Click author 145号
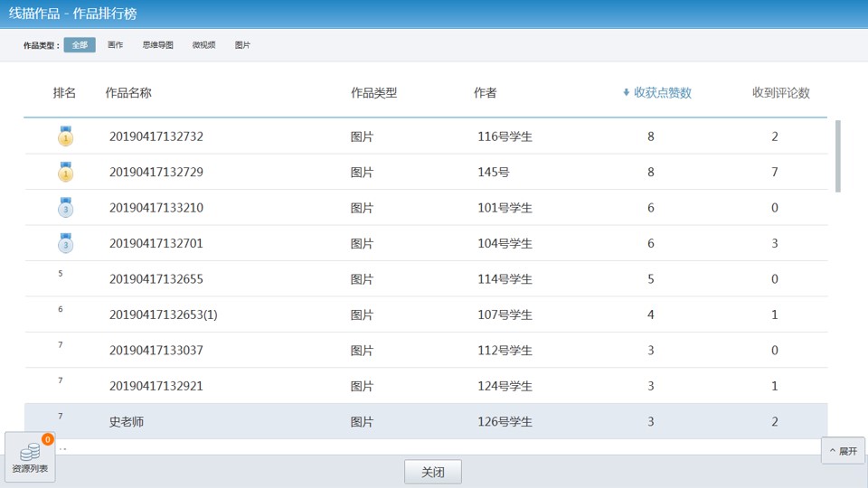 (x=494, y=172)
